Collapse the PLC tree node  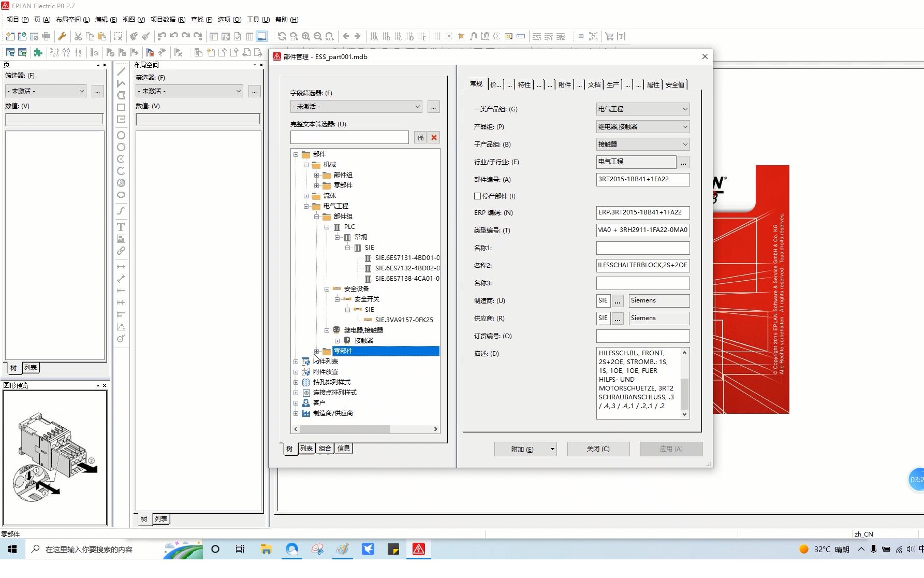click(327, 227)
